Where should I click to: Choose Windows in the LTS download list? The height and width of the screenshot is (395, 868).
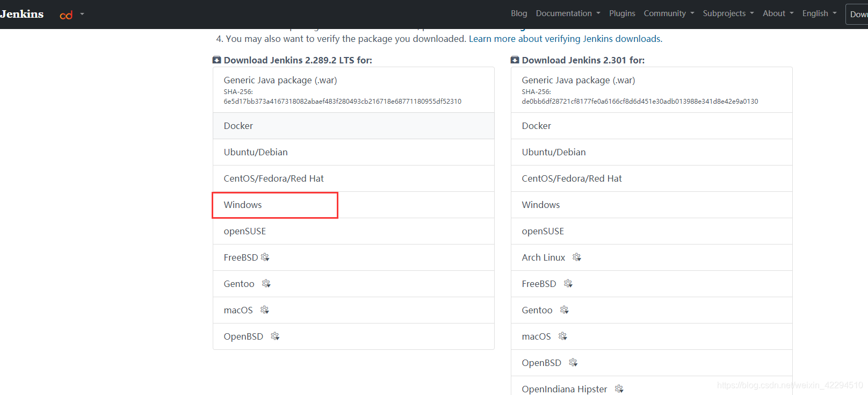[x=353, y=205]
